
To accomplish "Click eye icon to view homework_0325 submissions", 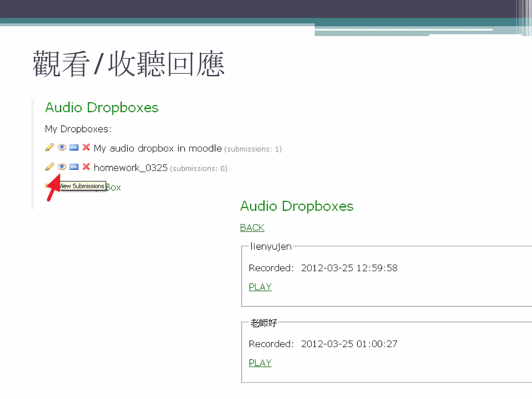I will tap(62, 167).
